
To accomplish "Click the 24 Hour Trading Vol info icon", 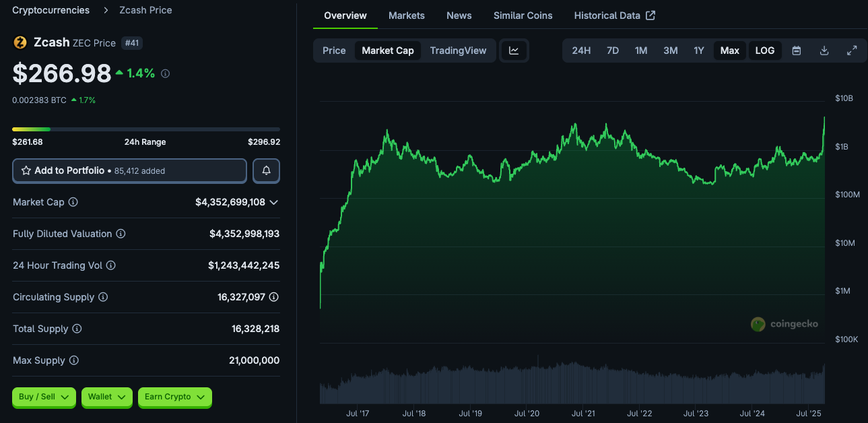I will (x=111, y=265).
